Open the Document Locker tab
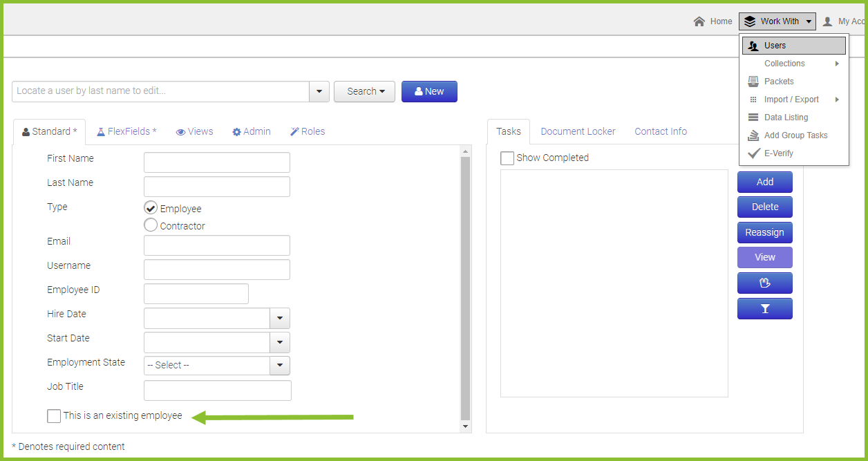The width and height of the screenshot is (868, 461). coord(578,131)
